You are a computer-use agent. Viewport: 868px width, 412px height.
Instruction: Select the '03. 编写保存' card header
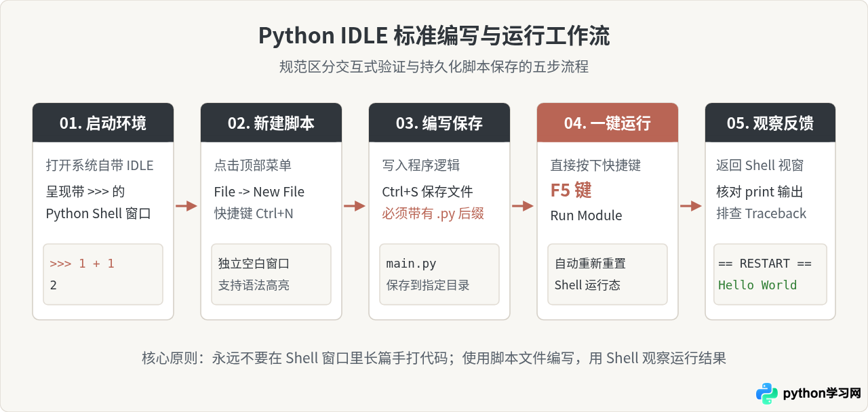[439, 123]
